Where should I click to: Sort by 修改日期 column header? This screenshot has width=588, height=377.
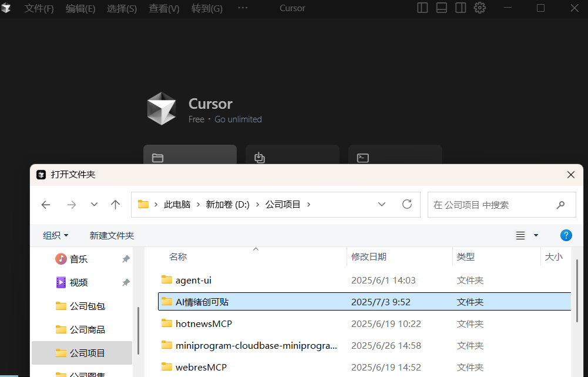[369, 256]
